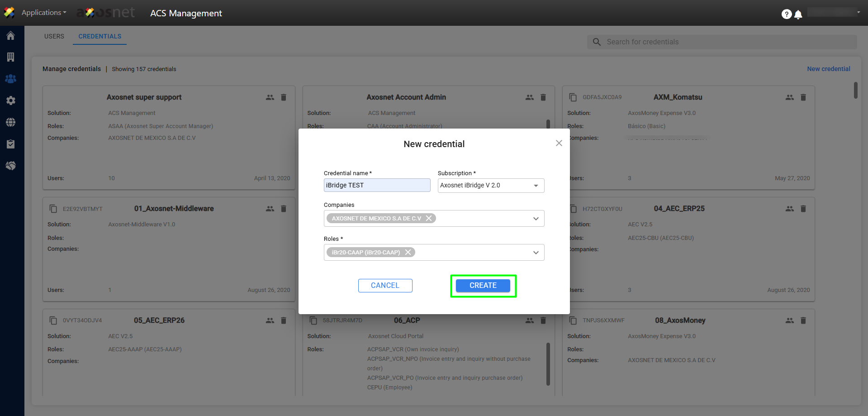
Task: View users of AXM_Komatsu credential
Action: tap(789, 97)
